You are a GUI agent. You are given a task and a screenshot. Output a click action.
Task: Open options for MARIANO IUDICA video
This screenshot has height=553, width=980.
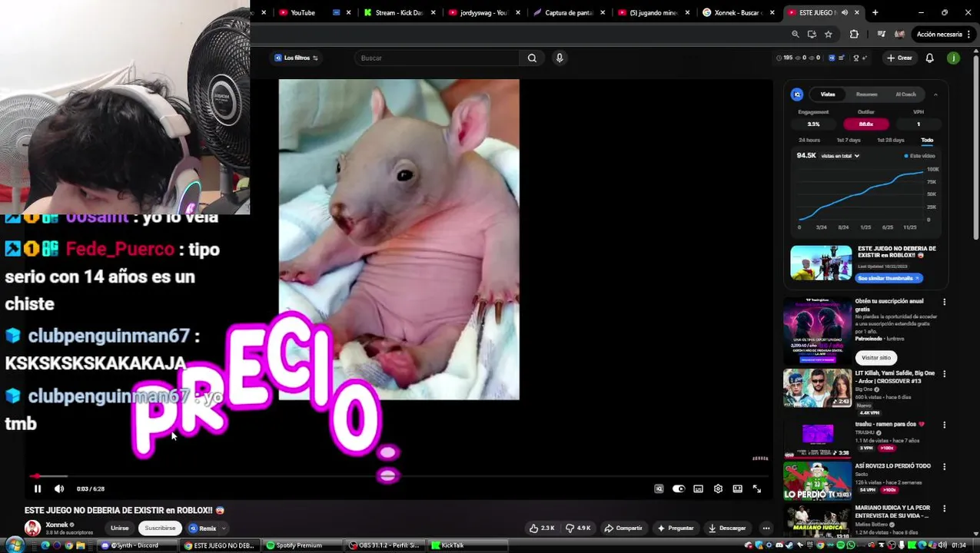pos(945,508)
